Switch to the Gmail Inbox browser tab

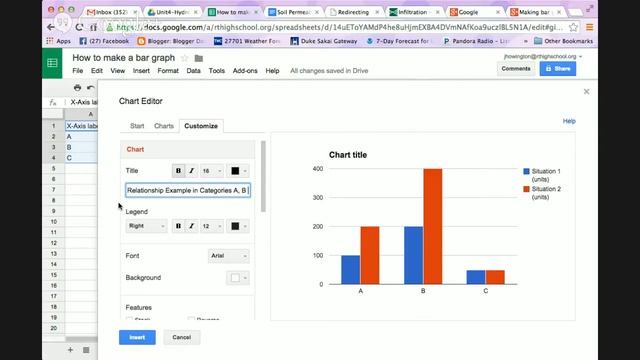[x=111, y=12]
